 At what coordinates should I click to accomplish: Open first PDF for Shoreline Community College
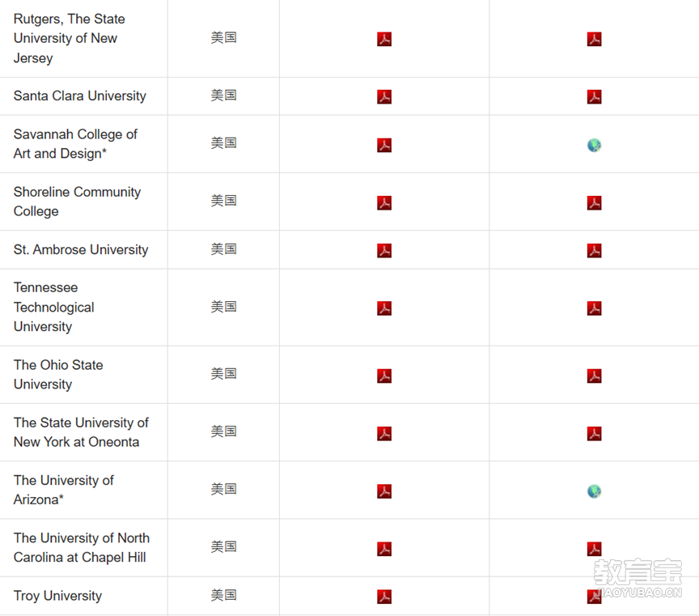(x=384, y=203)
